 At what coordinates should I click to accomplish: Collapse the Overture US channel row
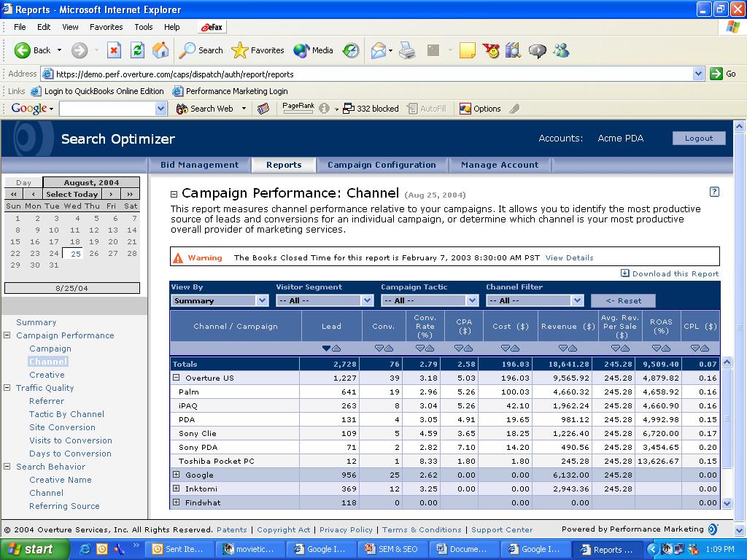click(177, 378)
